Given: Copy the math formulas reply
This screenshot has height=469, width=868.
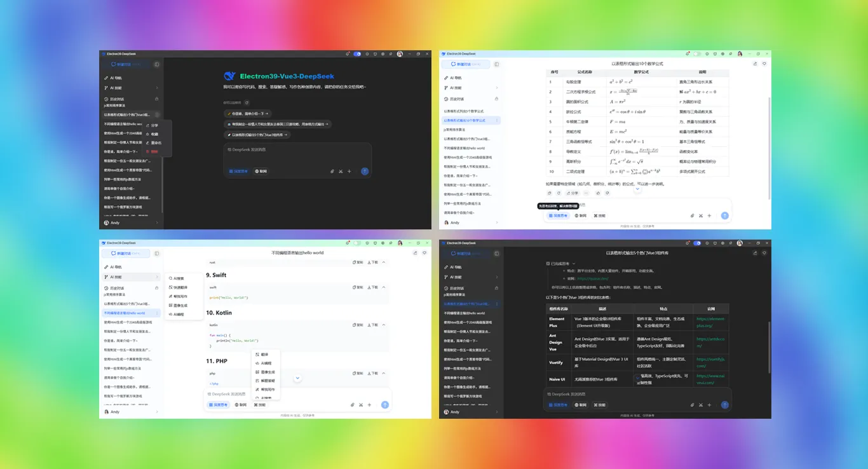Looking at the screenshot, I should click(x=550, y=193).
